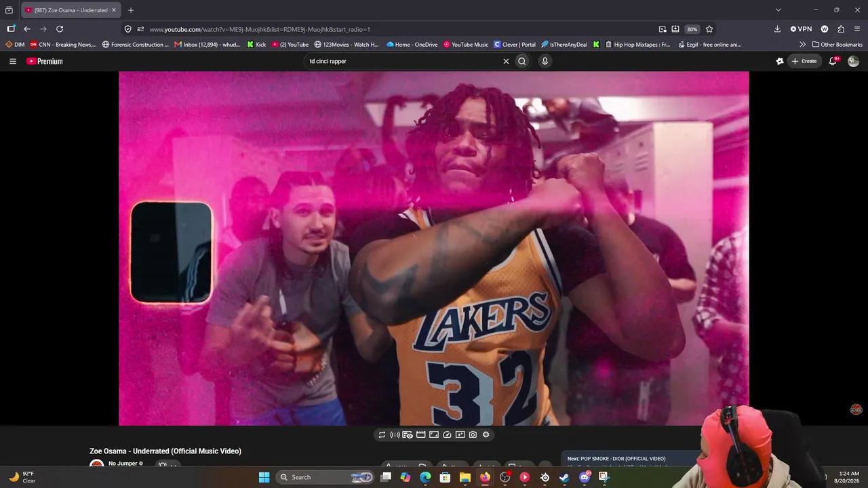Viewport: 868px width, 488px height.
Task: Open the YouTube guide hamburger menu
Action: [x=12, y=61]
